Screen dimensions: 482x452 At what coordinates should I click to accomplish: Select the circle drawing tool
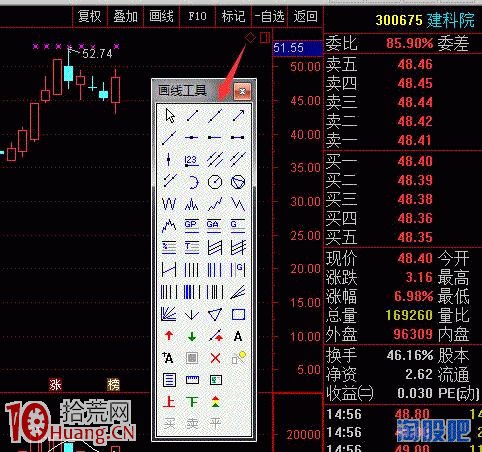(215, 182)
